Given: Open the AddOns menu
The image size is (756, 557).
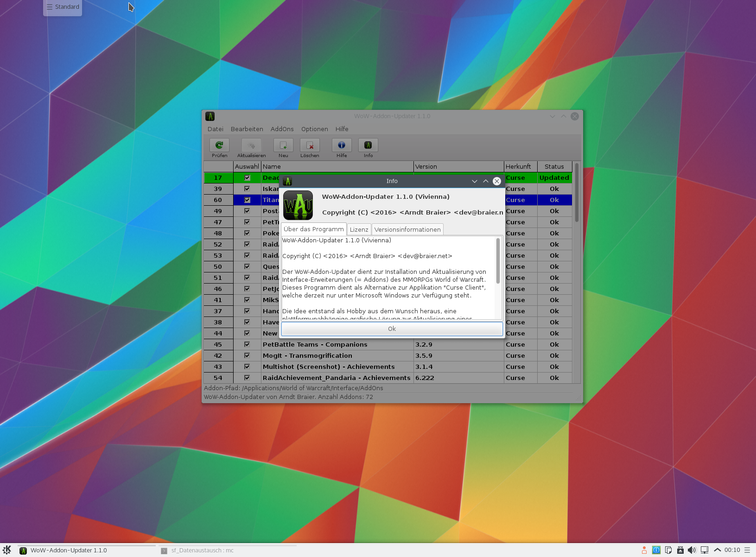Looking at the screenshot, I should 282,129.
